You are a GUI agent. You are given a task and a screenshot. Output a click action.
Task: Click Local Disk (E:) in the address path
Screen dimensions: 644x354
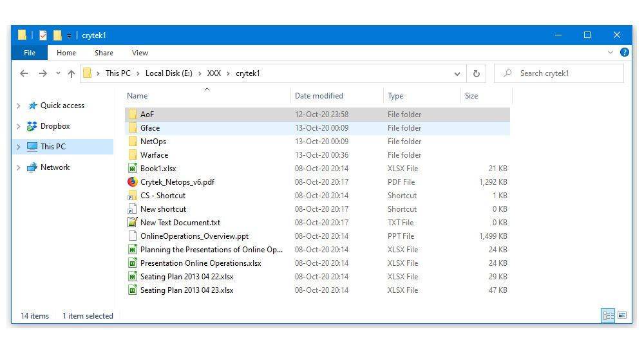(x=169, y=73)
